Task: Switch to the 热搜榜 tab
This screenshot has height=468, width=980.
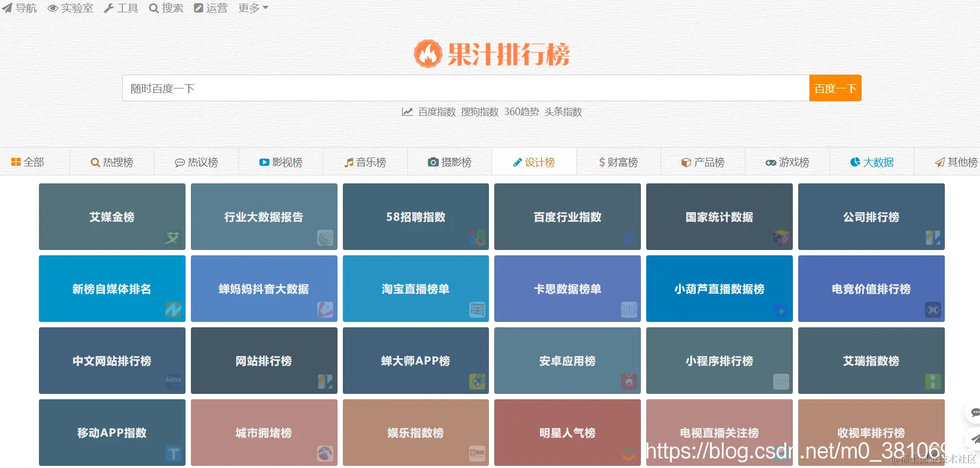Action: tap(112, 162)
